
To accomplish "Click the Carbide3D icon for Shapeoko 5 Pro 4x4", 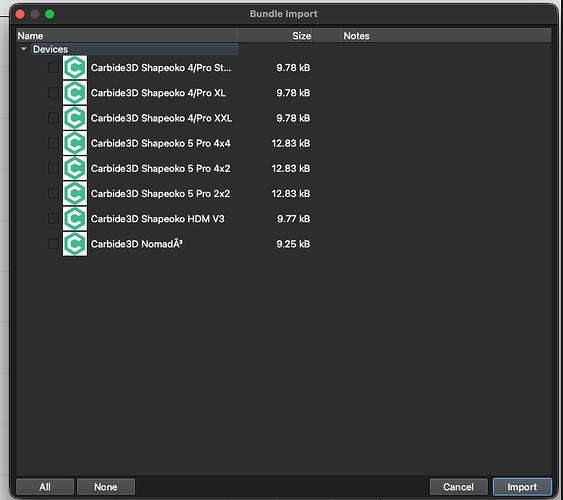I will coord(75,143).
